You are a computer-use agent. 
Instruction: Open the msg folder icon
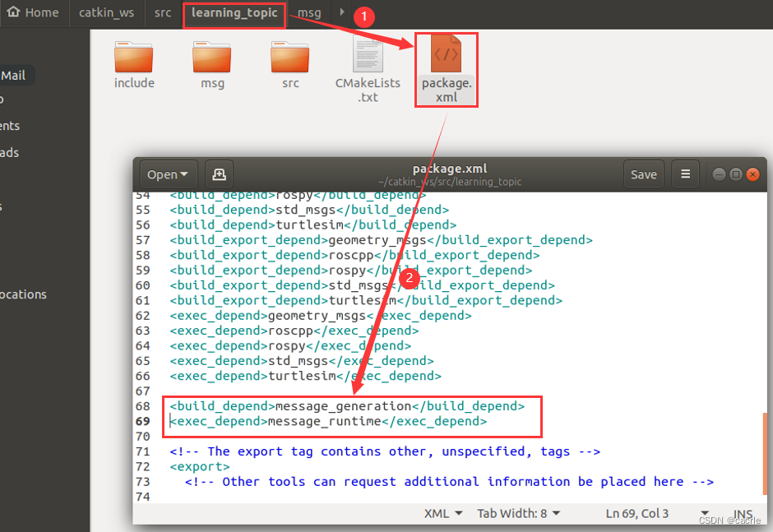coord(212,65)
